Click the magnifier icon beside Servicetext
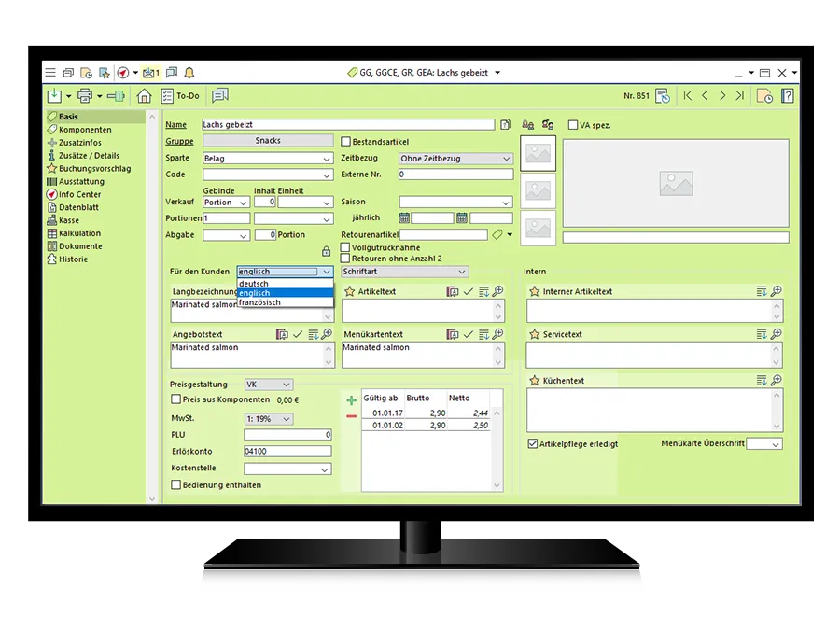Viewport: 840px width, 630px height. coord(776,334)
